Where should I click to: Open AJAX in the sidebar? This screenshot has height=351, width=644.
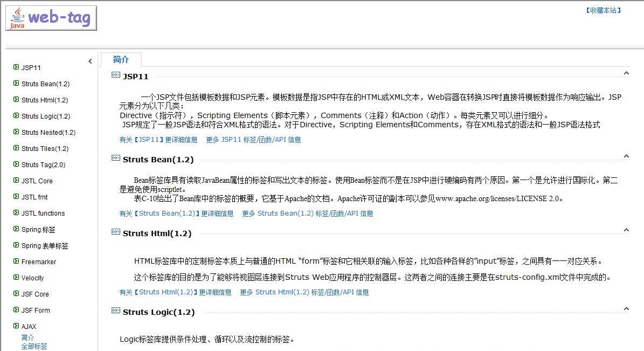tap(29, 326)
